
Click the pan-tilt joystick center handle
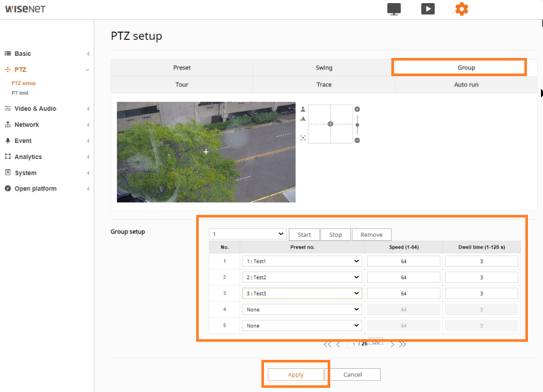coord(330,124)
